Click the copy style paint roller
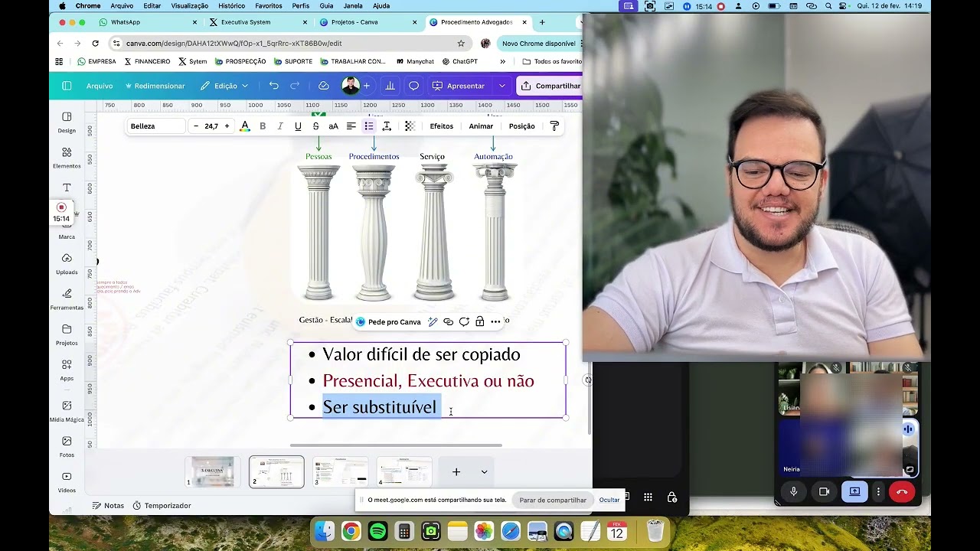 click(x=554, y=126)
